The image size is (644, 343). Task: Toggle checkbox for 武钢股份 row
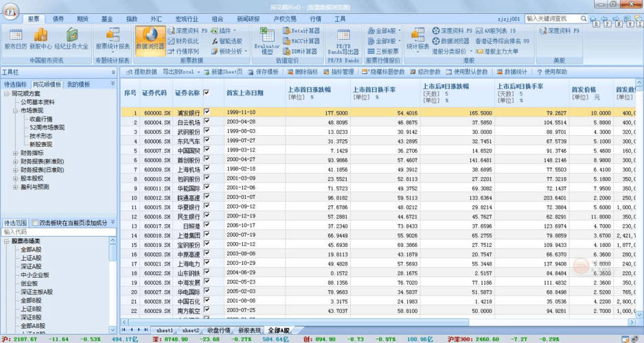pyautogui.click(x=207, y=130)
